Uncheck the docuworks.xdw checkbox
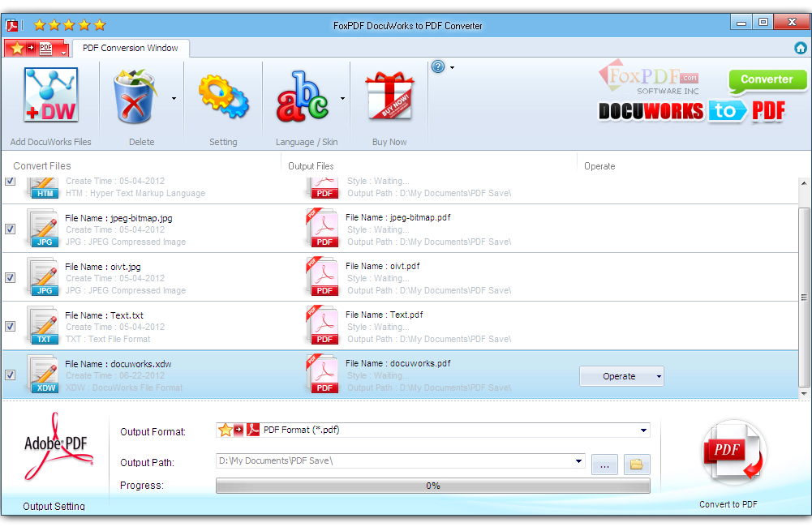The height and width of the screenshot is (531, 812). tap(11, 375)
